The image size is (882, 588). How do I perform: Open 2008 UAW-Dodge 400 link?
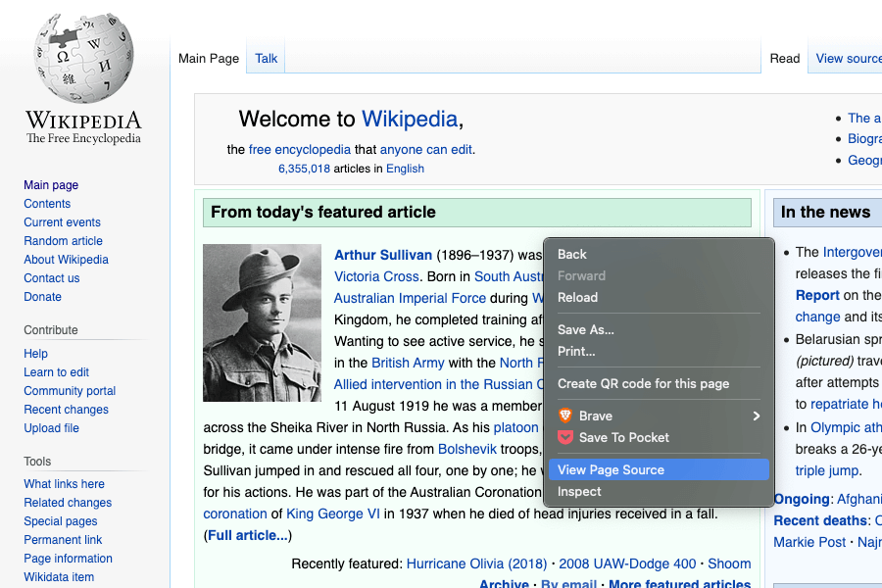click(627, 563)
